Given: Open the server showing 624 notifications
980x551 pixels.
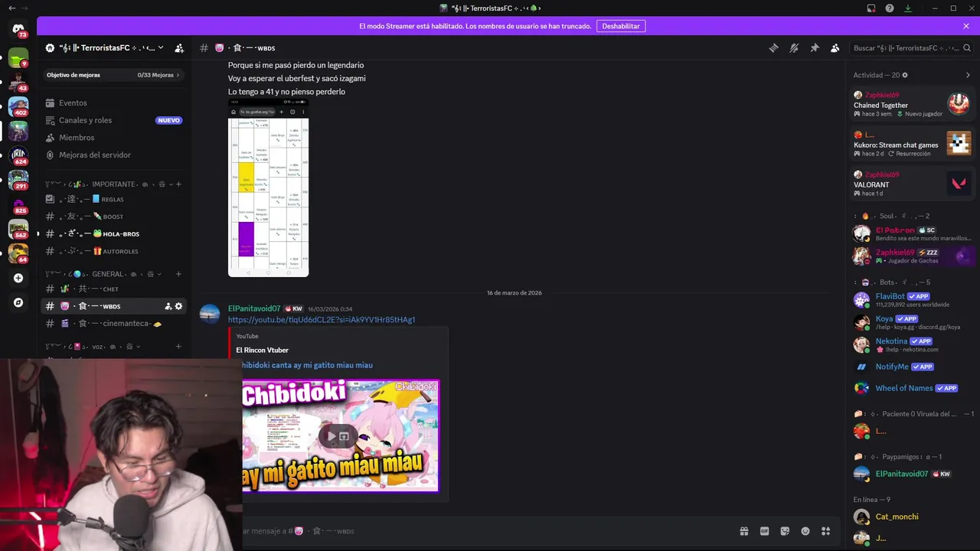Looking at the screenshot, I should [x=18, y=155].
